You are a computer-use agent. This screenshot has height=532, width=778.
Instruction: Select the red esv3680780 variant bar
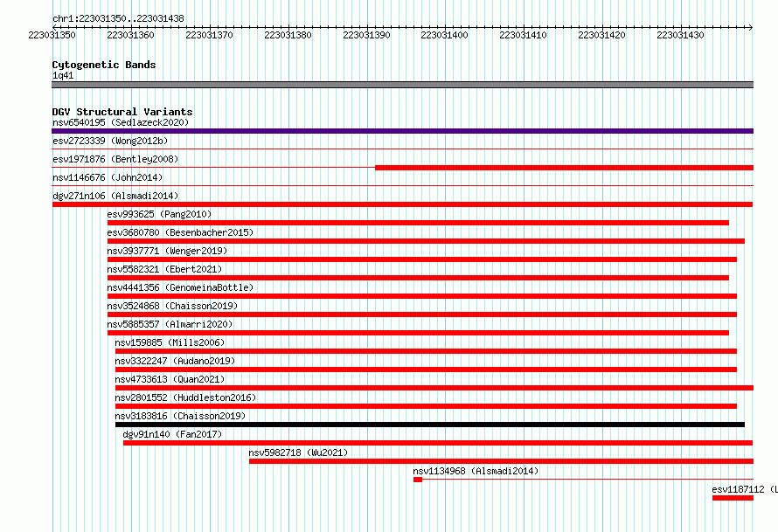pyautogui.click(x=427, y=241)
